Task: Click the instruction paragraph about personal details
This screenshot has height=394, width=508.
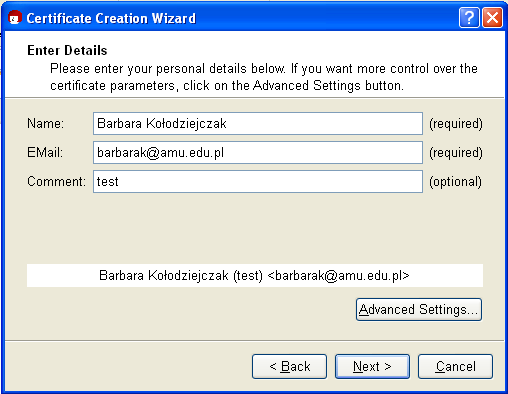Action: pyautogui.click(x=264, y=77)
